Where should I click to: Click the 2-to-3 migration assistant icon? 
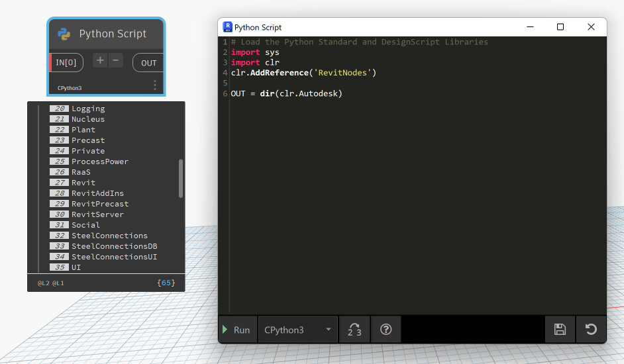pos(354,330)
